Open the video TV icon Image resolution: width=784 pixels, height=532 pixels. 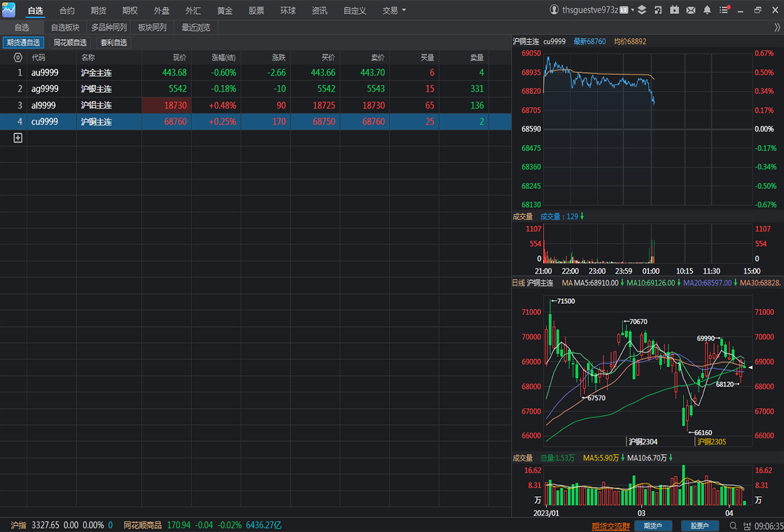(x=675, y=10)
